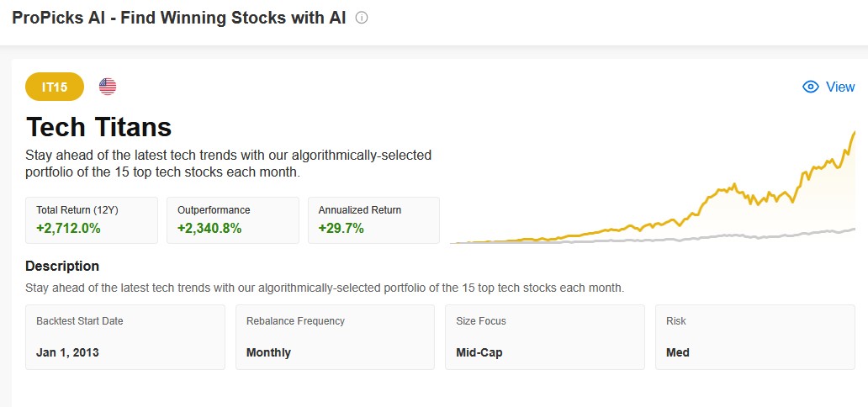Click the ProPicks AI page title
This screenshot has width=868, height=407.
click(x=179, y=18)
